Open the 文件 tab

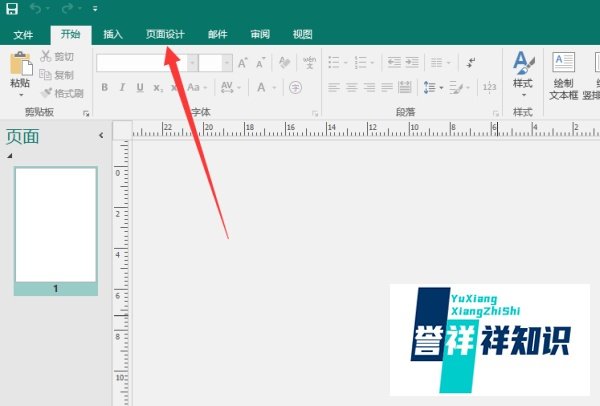click(x=23, y=35)
